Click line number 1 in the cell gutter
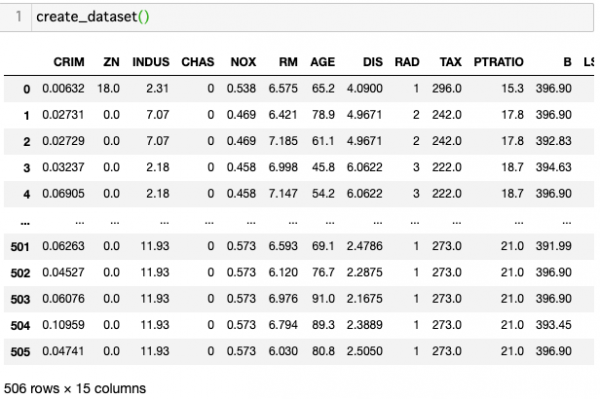600x399 pixels. tap(18, 16)
